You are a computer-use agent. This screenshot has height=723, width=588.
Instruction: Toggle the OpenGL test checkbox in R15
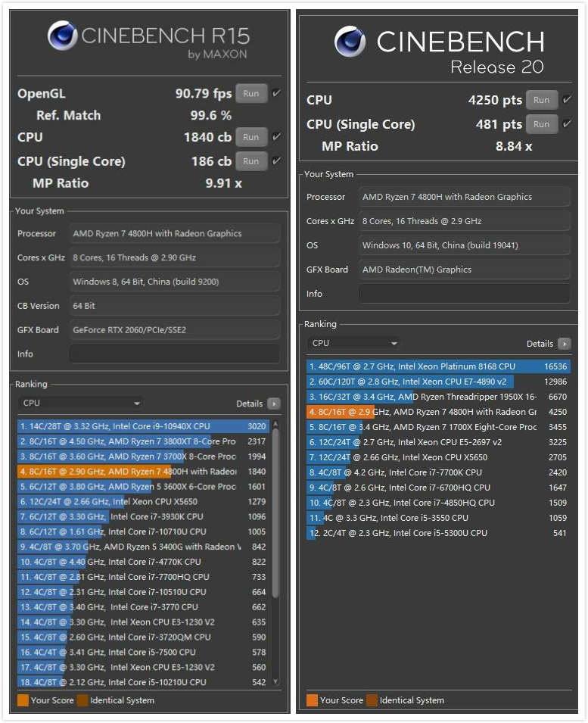276,93
